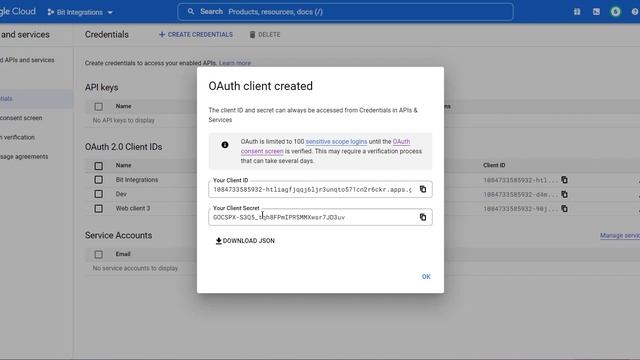
Task: Open the Bit Integrations OAuth client name
Action: [x=137, y=180]
